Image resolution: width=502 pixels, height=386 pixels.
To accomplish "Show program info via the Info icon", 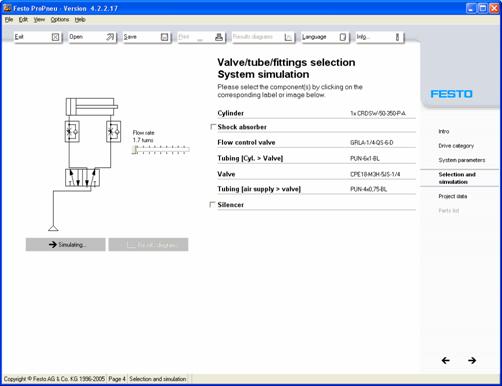I will click(397, 37).
